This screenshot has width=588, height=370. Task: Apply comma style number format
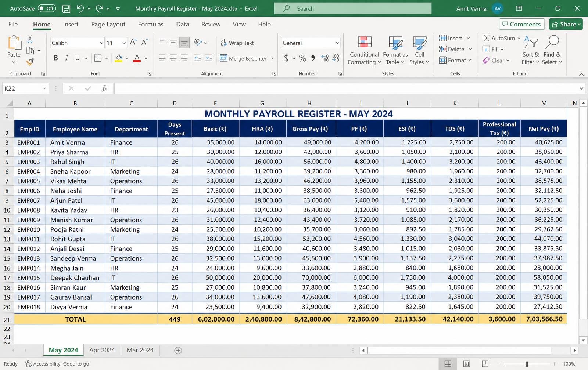313,58
